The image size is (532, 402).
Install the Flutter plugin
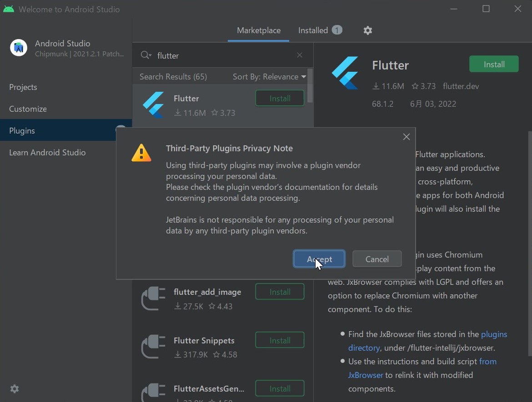[494, 64]
